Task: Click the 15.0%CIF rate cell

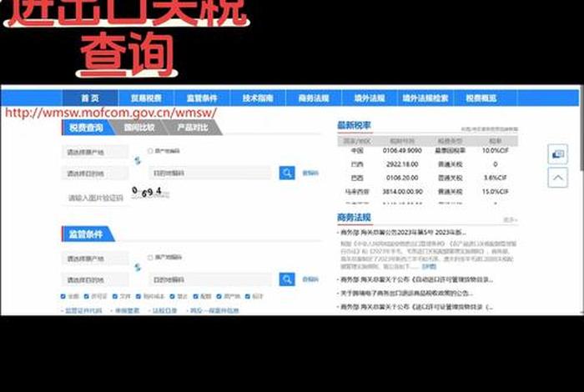Action: point(495,192)
